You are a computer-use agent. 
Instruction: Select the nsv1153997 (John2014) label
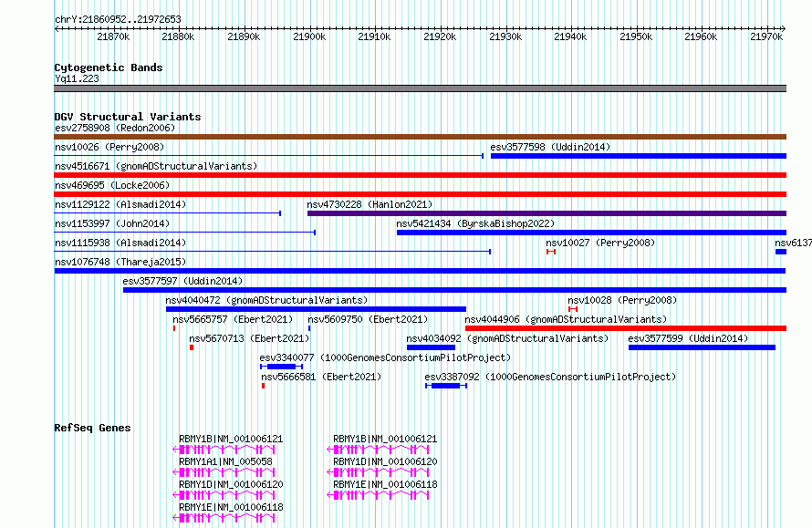112,223
